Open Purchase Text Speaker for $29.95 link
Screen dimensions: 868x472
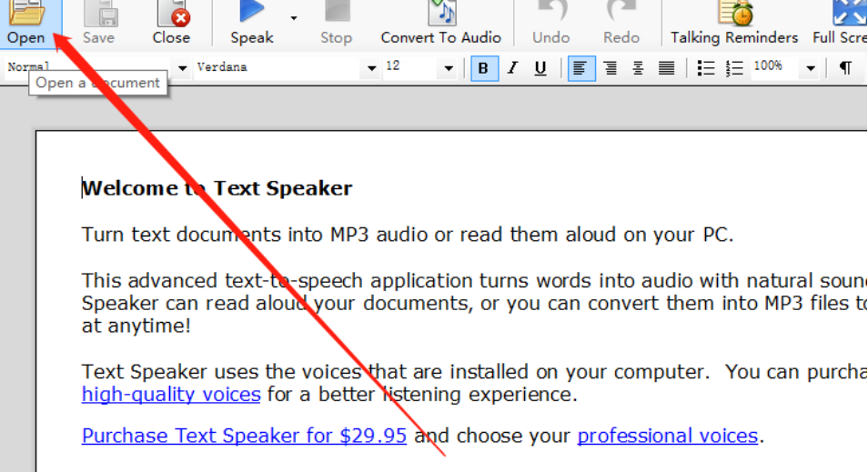pos(244,436)
